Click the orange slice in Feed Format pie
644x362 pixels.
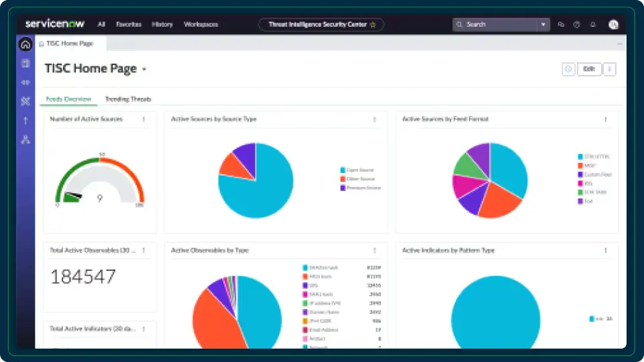[x=500, y=201]
